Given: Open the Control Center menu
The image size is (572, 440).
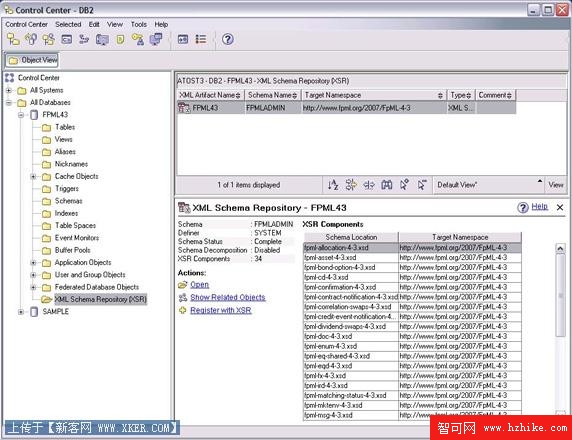Looking at the screenshot, I should pyautogui.click(x=26, y=24).
